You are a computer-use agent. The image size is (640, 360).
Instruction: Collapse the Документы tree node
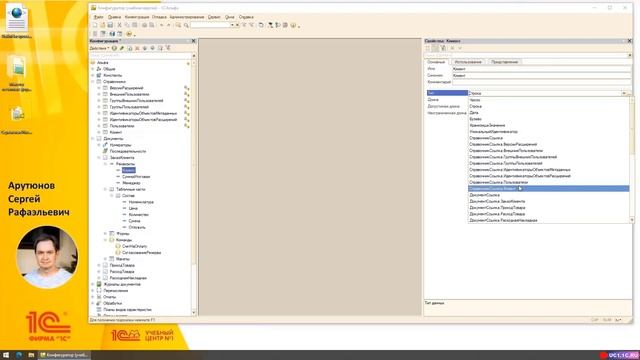(x=93, y=139)
